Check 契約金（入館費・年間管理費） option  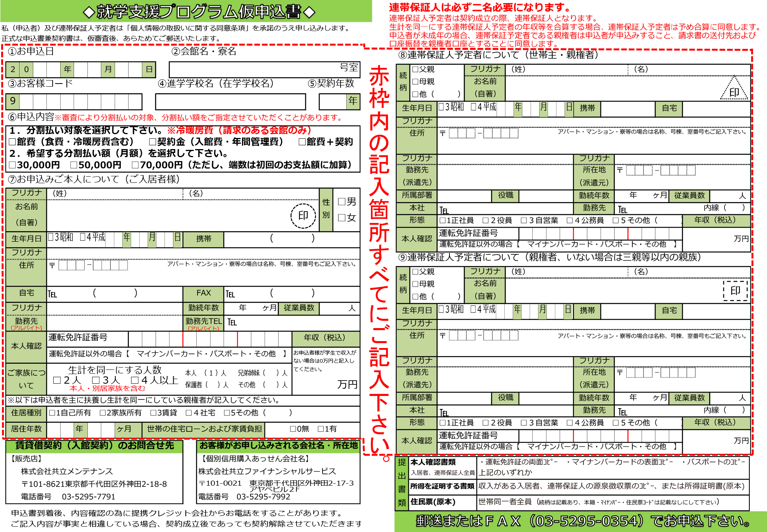coord(153,142)
